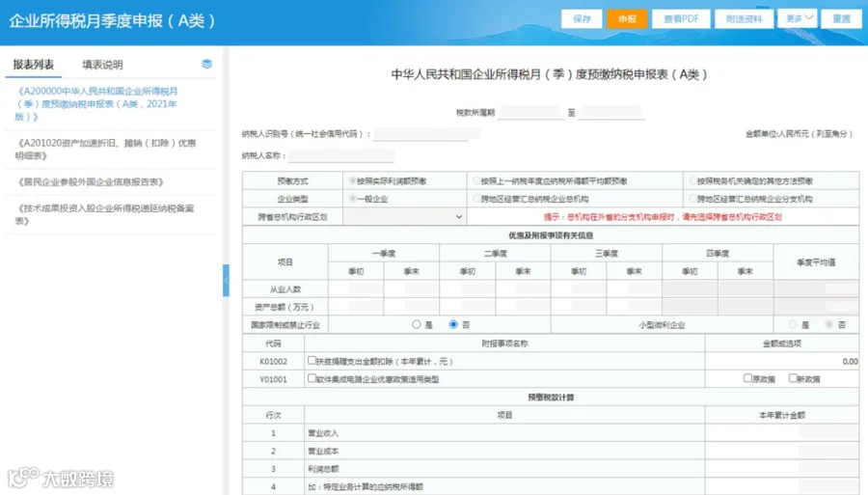Switch to the 报表列表 tab

[34, 65]
